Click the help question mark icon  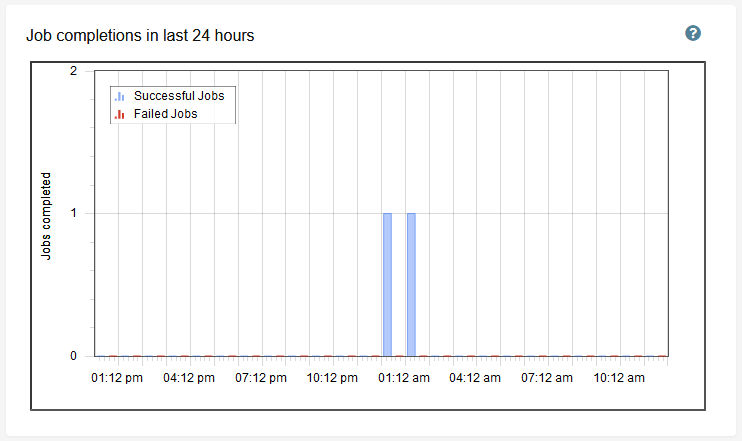(693, 33)
